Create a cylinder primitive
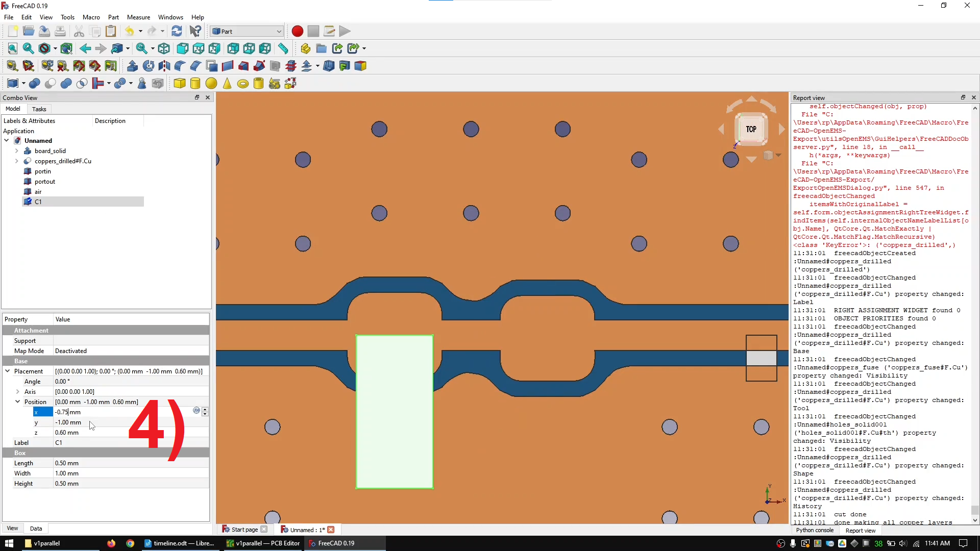Screen dimensions: 980x551 [x=195, y=83]
